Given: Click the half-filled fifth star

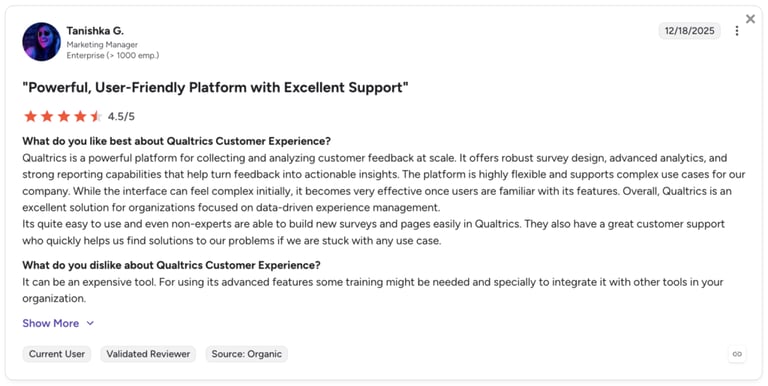Looking at the screenshot, I should 96,116.
